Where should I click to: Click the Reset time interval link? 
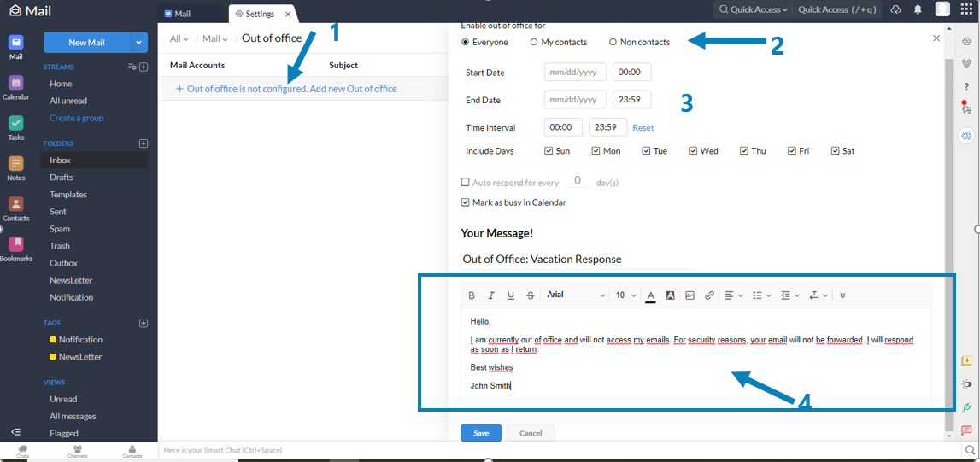(x=643, y=127)
